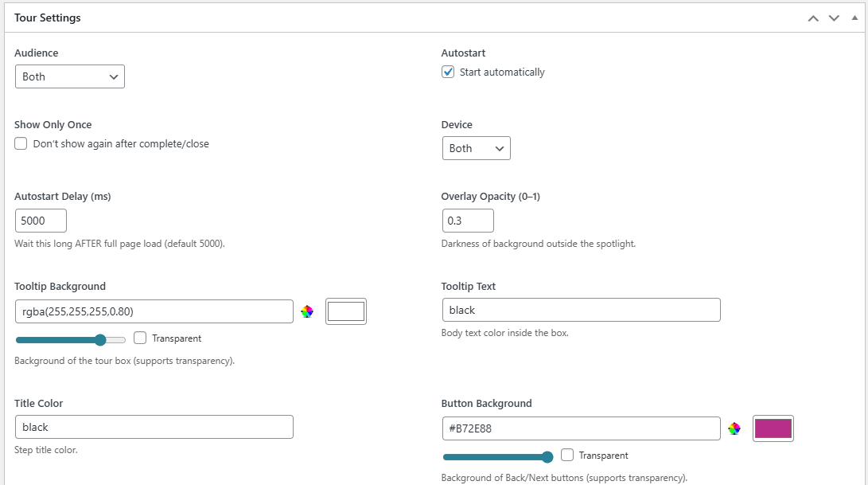Click the magenta Button Background color swatch
The width and height of the screenshot is (868, 485).
pos(773,428)
